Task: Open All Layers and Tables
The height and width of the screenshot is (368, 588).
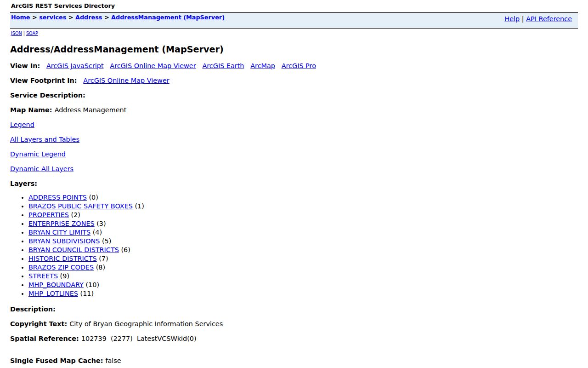Action: [45, 139]
